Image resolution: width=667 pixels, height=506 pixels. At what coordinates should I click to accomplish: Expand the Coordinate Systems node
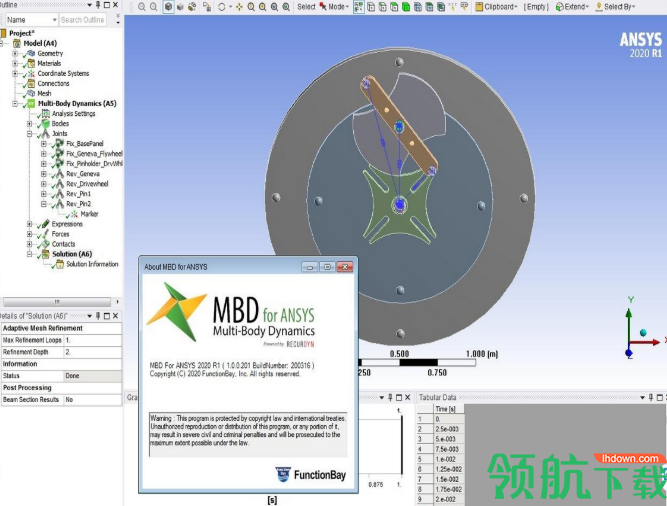[x=15, y=74]
